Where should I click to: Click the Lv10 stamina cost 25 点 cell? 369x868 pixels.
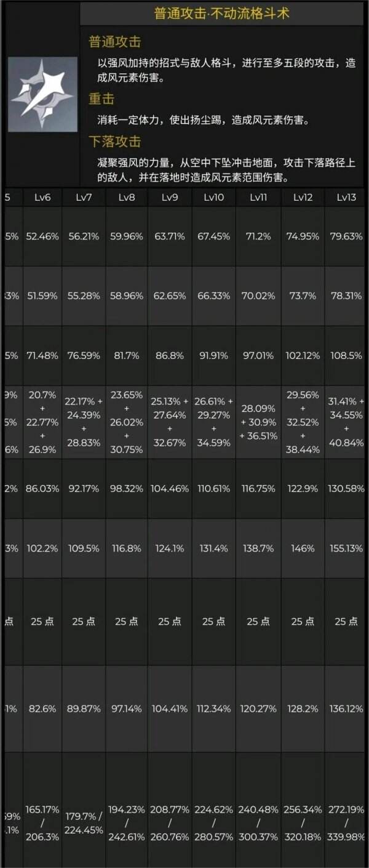(214, 622)
